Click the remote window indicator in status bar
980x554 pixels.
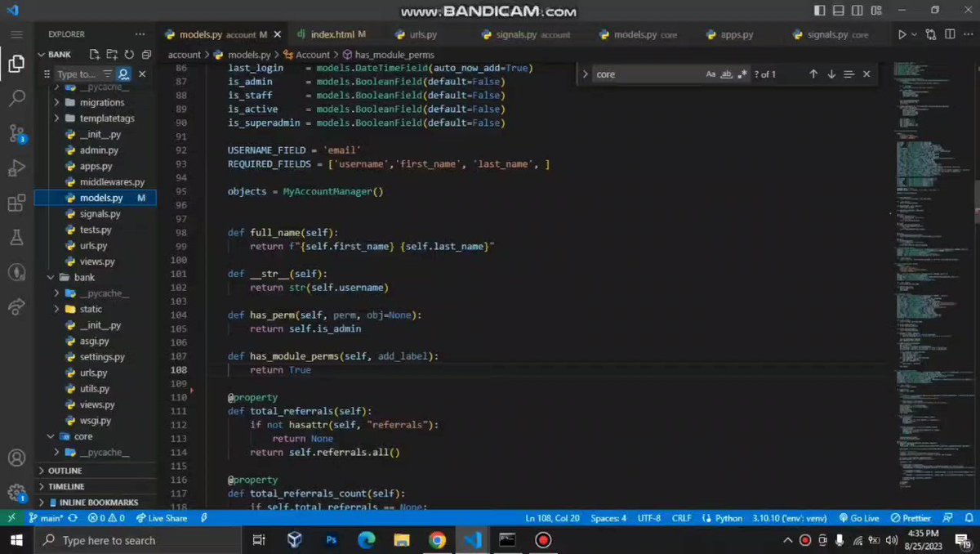11,518
